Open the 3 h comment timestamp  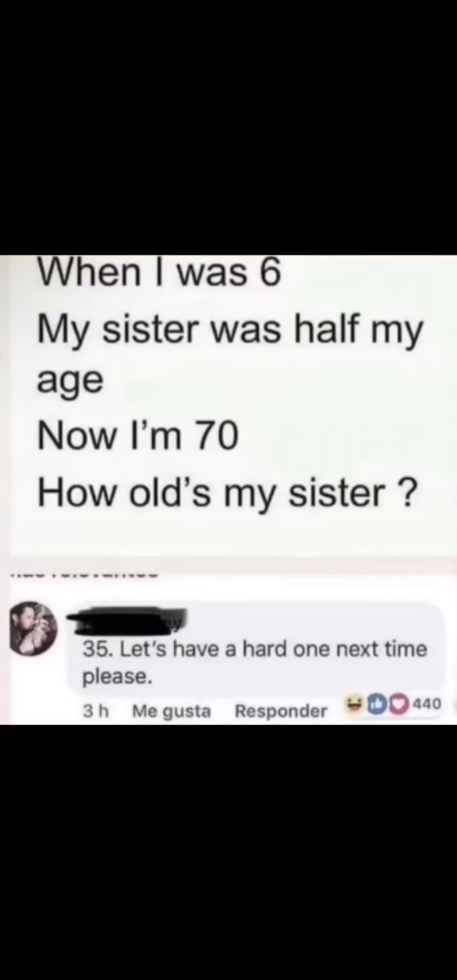point(96,711)
